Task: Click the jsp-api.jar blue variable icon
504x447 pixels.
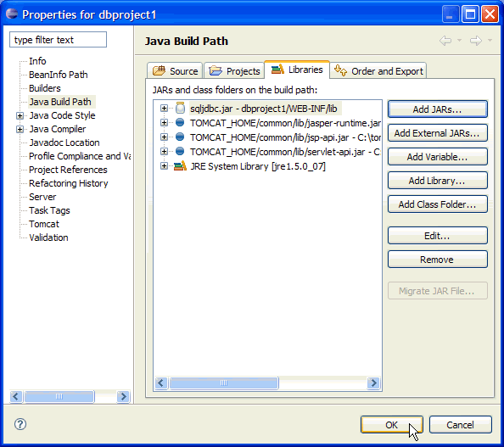Action: click(180, 137)
